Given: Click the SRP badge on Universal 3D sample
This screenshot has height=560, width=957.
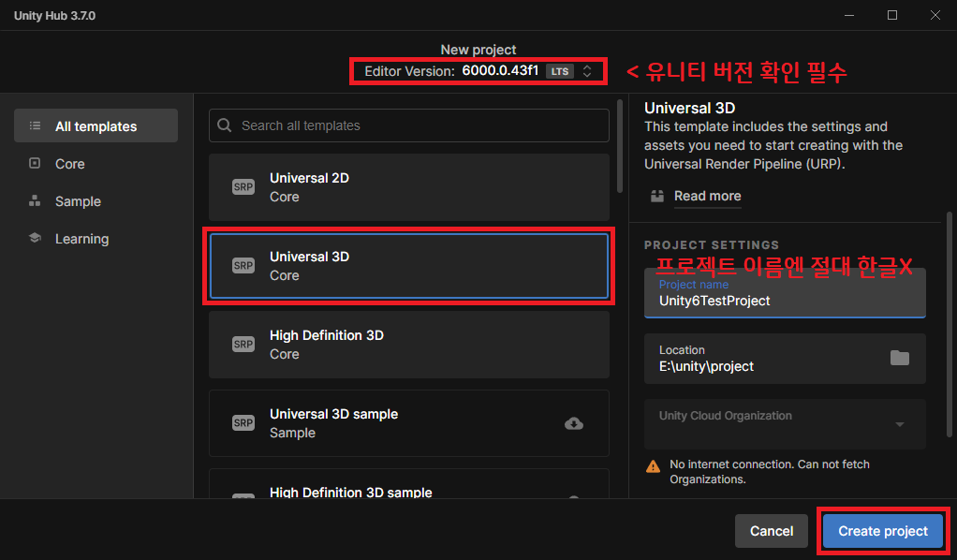Looking at the screenshot, I should 243,422.
